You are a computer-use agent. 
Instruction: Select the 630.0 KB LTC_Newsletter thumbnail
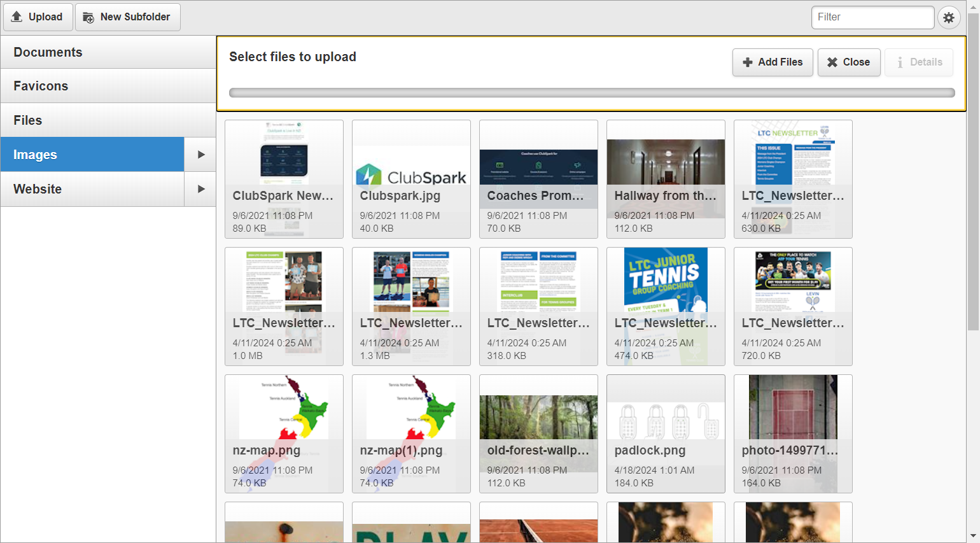tap(793, 180)
